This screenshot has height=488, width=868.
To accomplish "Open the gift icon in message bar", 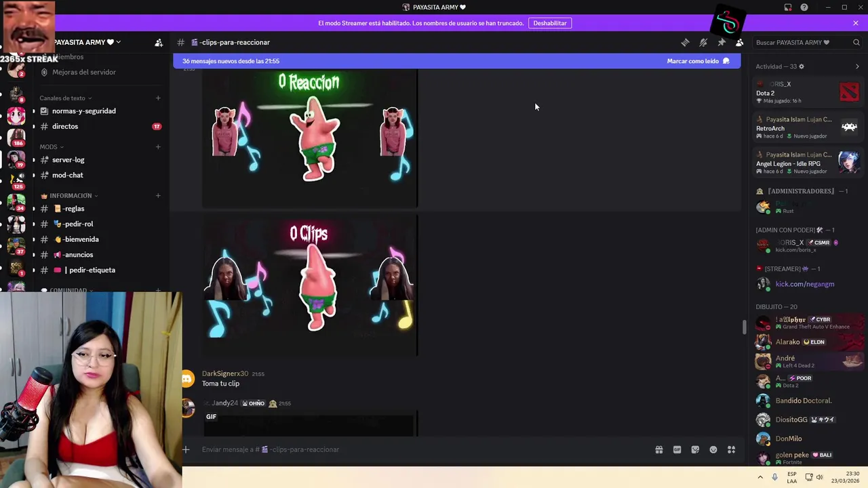I will 658,449.
